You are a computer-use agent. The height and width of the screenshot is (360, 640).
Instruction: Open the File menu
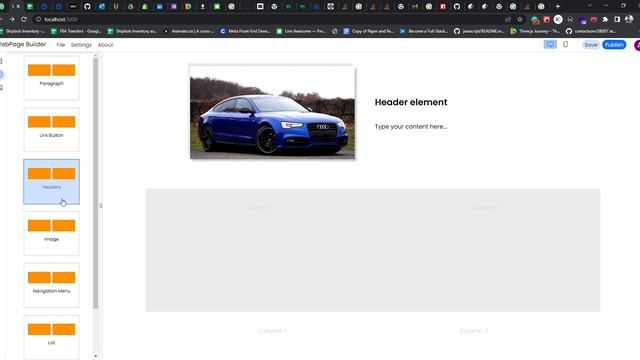click(x=61, y=45)
